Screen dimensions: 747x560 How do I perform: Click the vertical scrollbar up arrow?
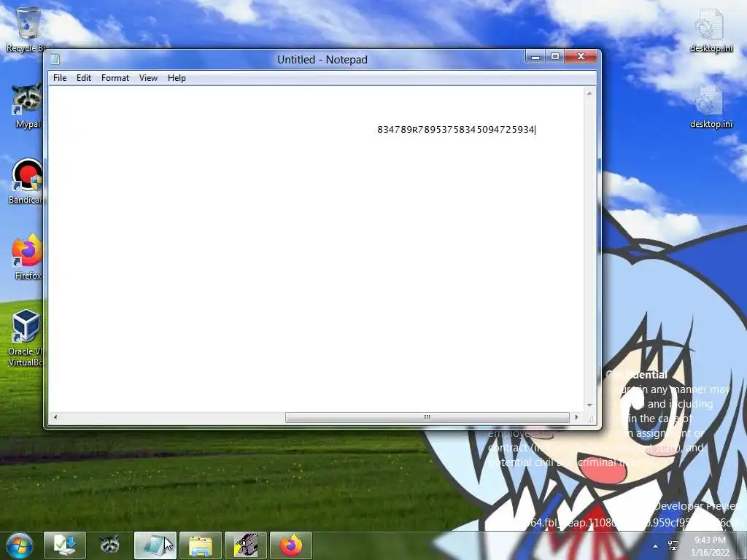pyautogui.click(x=589, y=93)
